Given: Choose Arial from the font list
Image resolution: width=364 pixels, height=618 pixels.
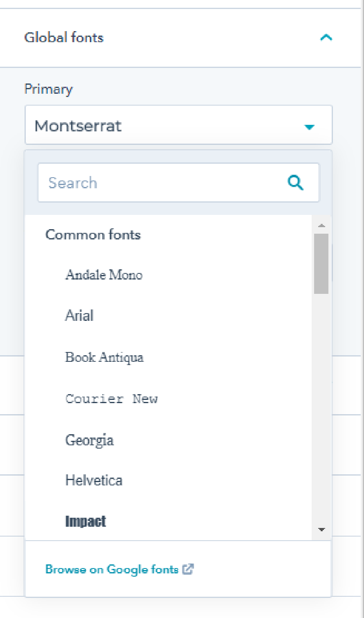Looking at the screenshot, I should (x=79, y=316).
